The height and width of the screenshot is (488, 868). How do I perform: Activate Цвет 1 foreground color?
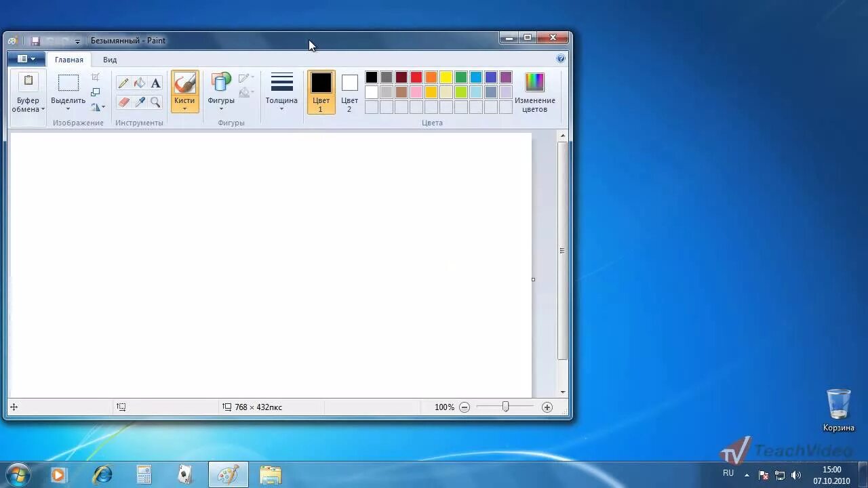pos(321,92)
